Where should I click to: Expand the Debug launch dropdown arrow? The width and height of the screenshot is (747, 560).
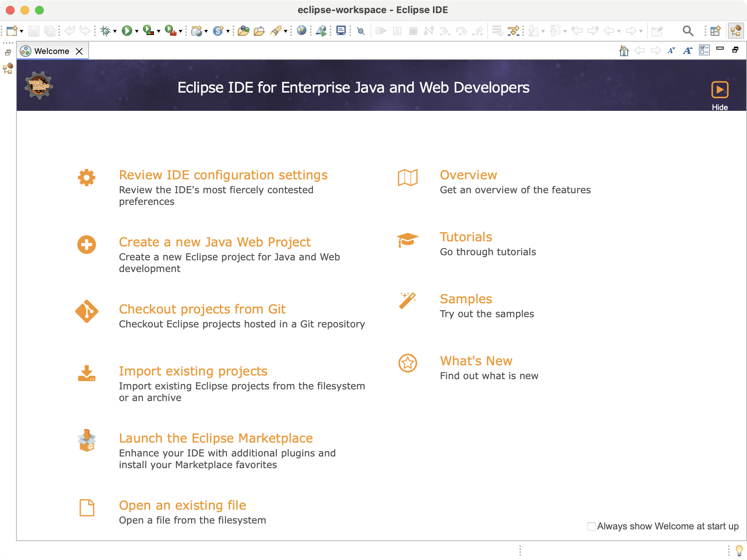pyautogui.click(x=115, y=31)
